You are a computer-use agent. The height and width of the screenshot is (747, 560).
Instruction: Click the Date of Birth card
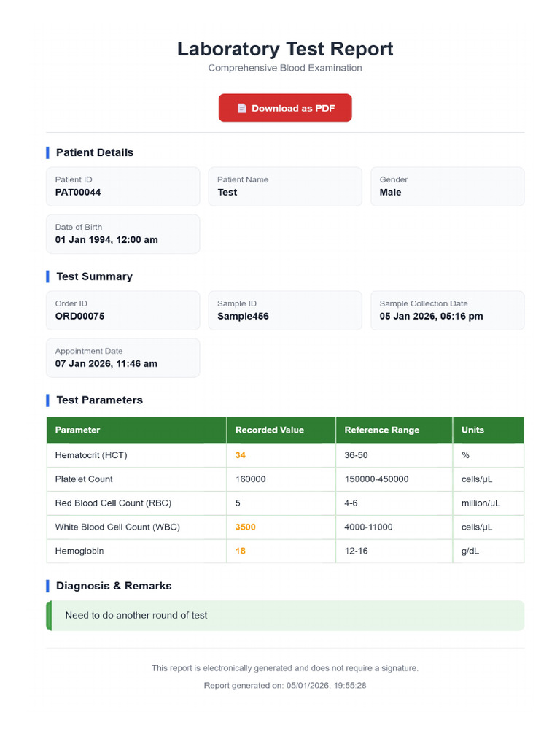pos(122,234)
